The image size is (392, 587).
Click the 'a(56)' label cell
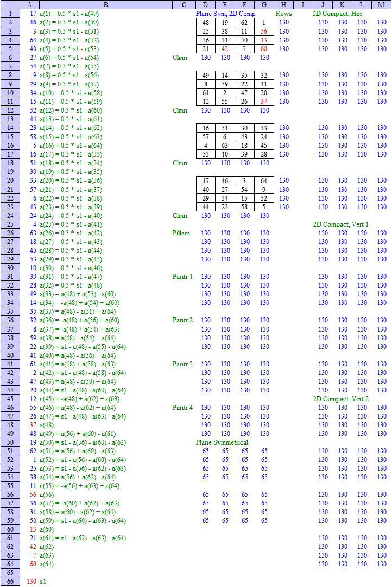pos(47,495)
